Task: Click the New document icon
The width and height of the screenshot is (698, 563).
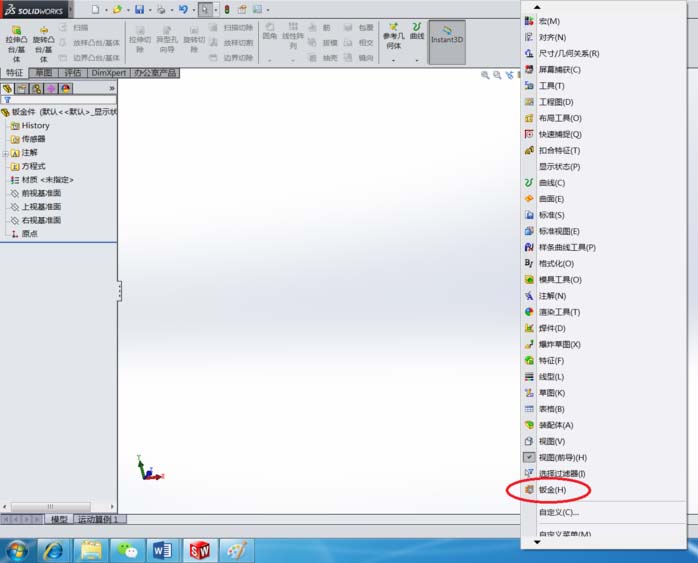Action: (95, 9)
